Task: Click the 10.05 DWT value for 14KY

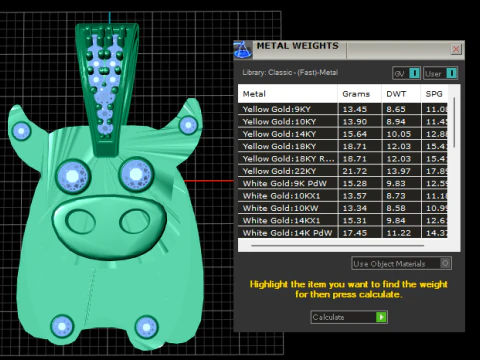Action: pyautogui.click(x=399, y=134)
